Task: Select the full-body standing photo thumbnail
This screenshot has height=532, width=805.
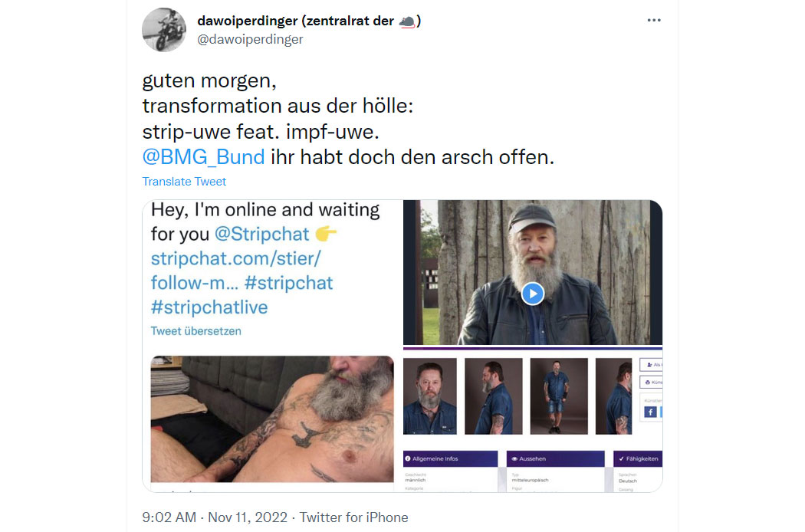Action: (559, 396)
